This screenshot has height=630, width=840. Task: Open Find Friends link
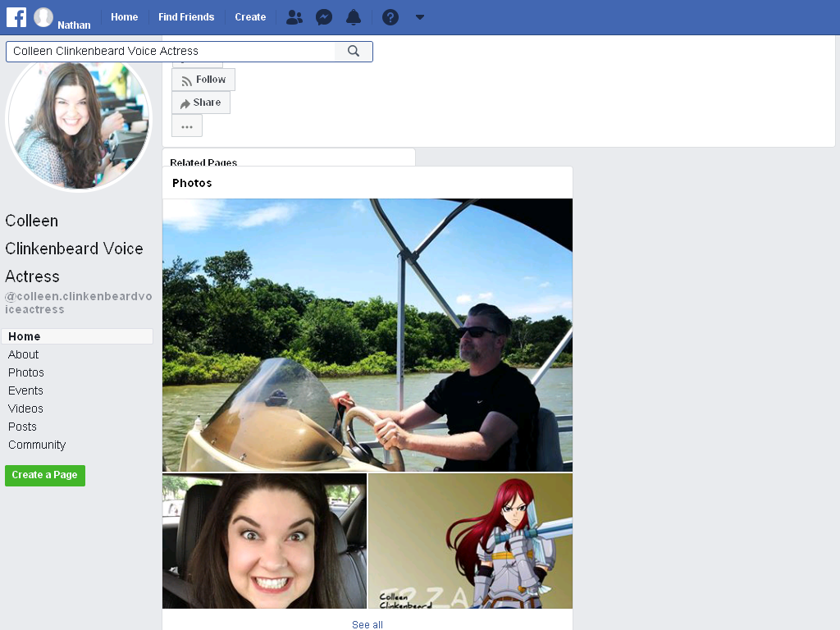pos(186,17)
